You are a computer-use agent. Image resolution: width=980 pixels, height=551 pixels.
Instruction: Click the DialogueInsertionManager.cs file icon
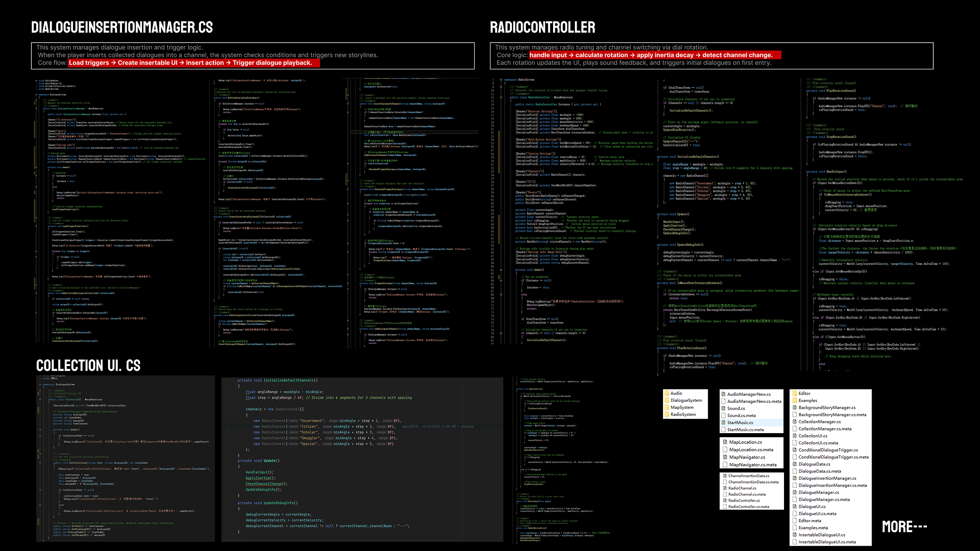coord(795,478)
